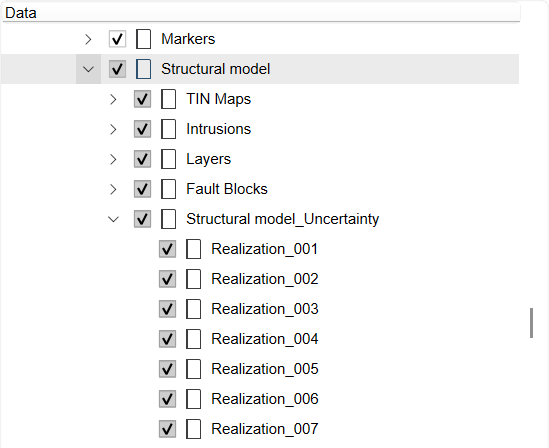Expand the Markers tree node
This screenshot has height=448, width=549.
88,39
